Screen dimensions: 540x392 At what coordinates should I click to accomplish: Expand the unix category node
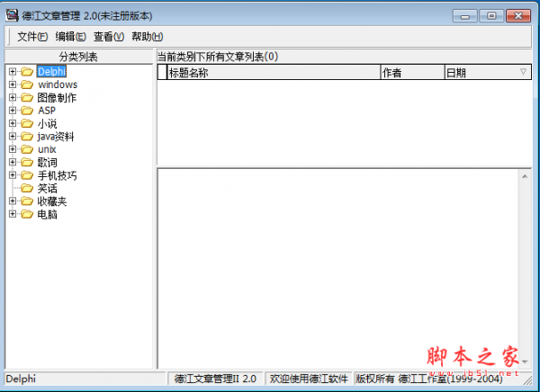click(x=13, y=149)
